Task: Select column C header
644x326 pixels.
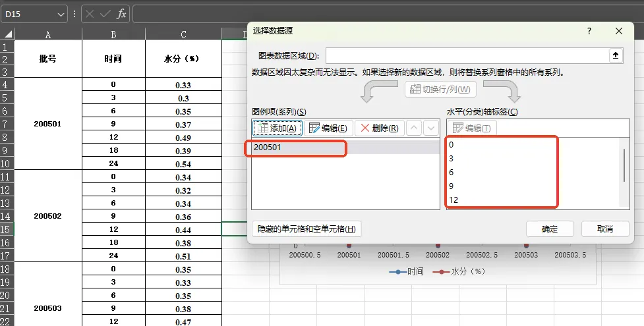Action: coord(184,34)
